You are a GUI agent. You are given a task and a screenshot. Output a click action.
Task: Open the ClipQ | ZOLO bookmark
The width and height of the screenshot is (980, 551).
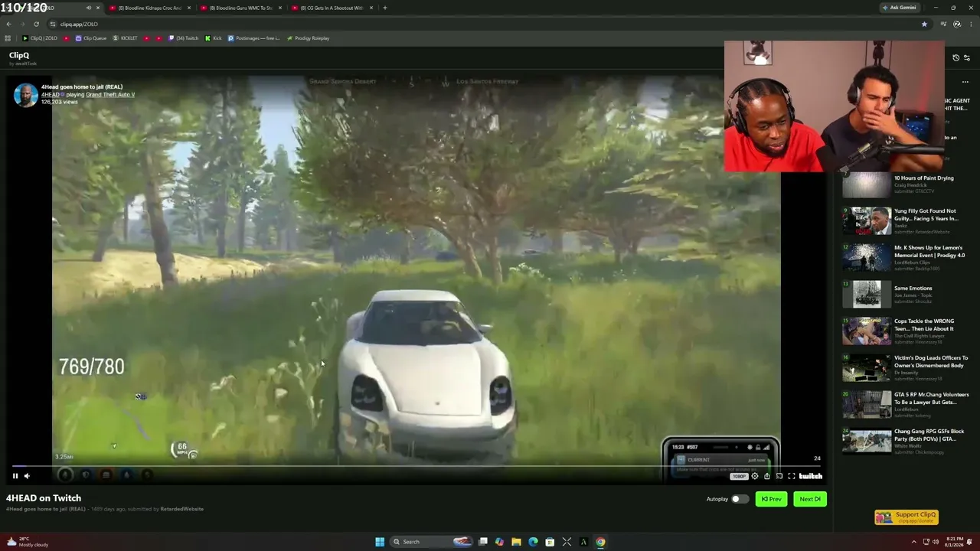coord(40,38)
